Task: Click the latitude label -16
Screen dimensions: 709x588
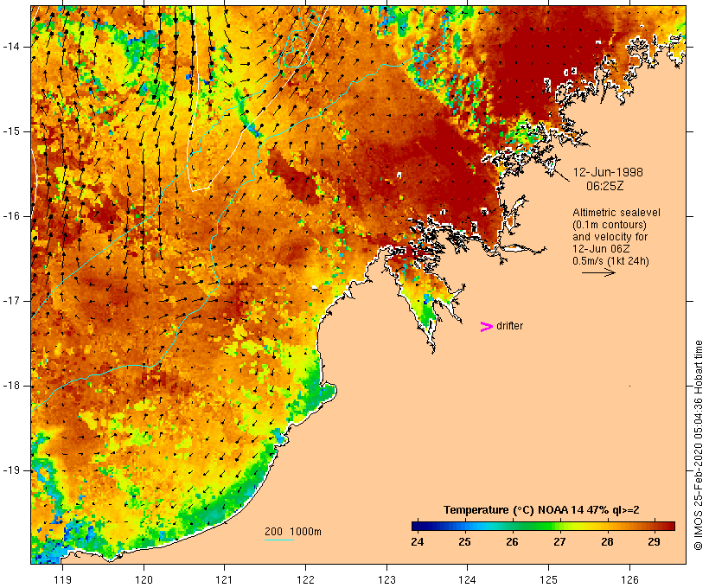Action: coord(11,216)
